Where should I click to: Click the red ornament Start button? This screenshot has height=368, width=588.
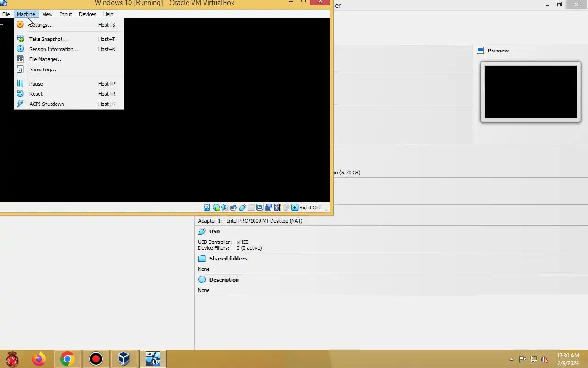coord(12,359)
